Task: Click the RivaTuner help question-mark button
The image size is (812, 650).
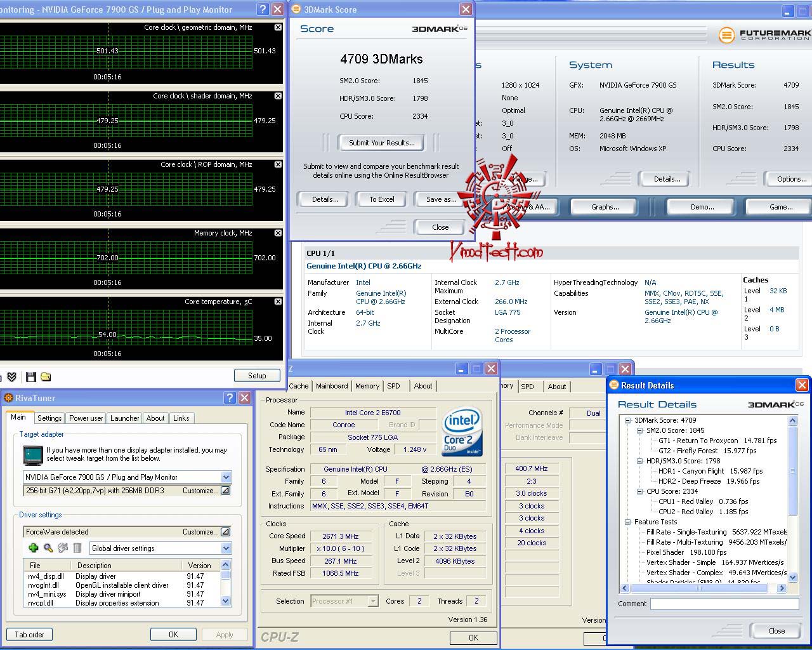Action: (x=230, y=398)
